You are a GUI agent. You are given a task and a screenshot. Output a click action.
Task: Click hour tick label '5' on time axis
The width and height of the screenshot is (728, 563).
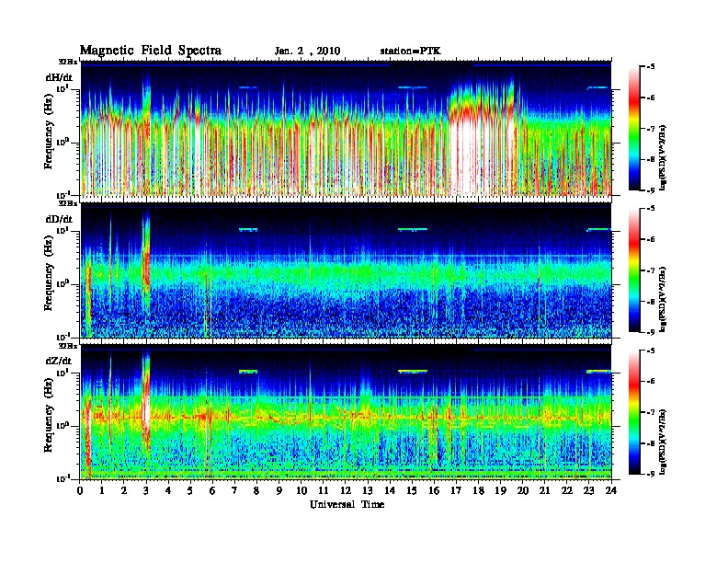coord(190,491)
